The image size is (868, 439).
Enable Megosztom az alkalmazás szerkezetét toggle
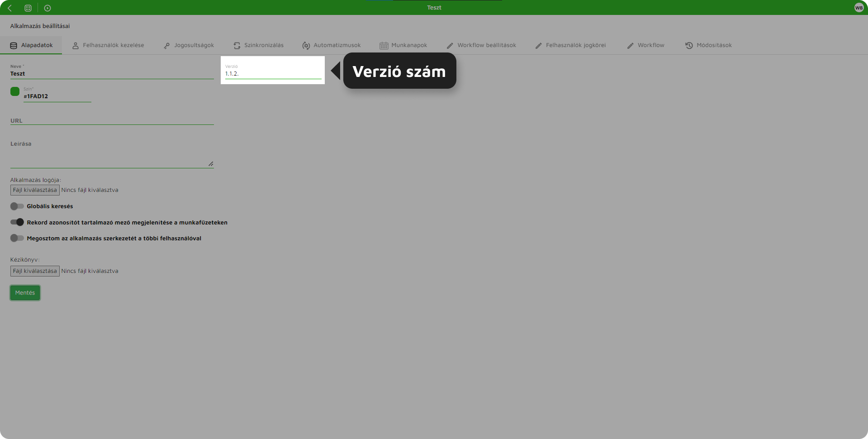point(17,238)
